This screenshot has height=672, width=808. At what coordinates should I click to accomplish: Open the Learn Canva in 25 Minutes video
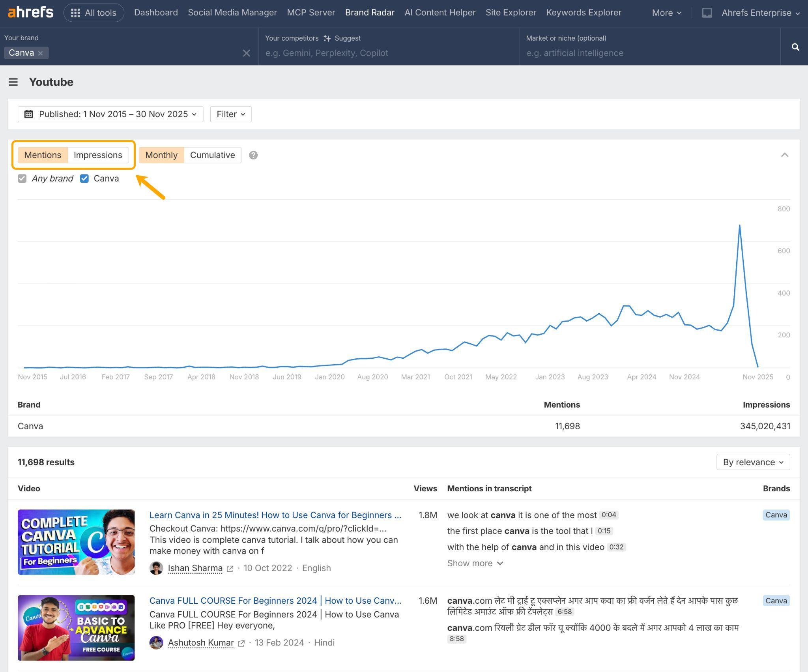275,515
